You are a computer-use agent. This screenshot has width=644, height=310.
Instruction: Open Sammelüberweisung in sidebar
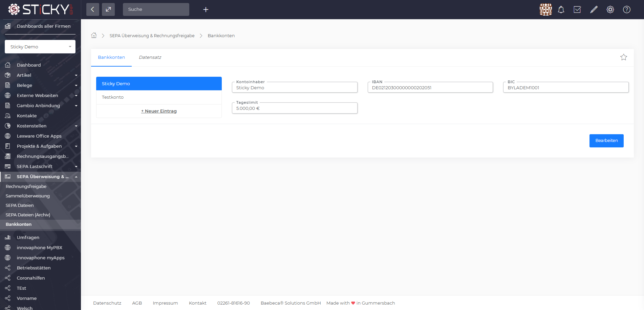click(x=28, y=196)
